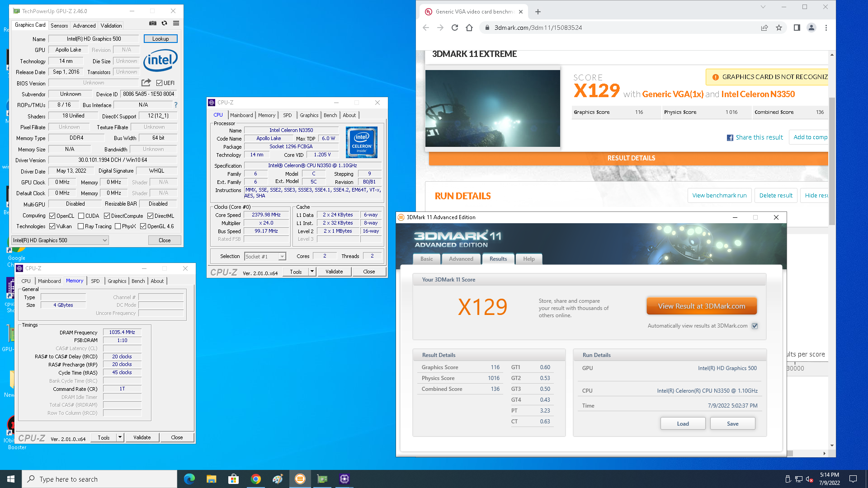This screenshot has width=868, height=488.
Task: Bookmark this page with the star icon
Action: pyautogui.click(x=779, y=28)
